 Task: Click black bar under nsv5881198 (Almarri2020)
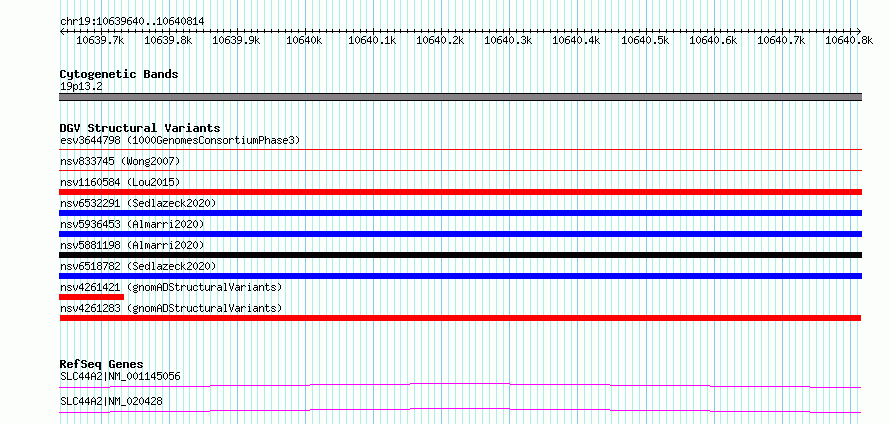[x=460, y=255]
